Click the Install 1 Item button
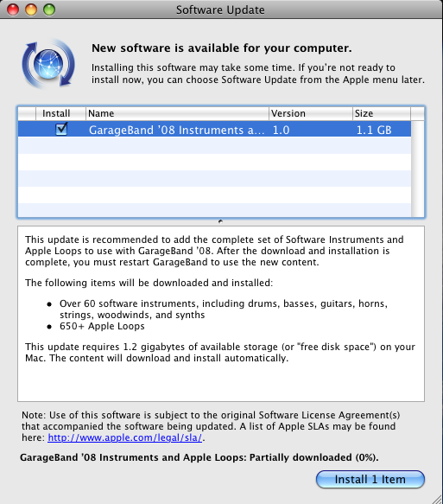This screenshot has height=504, width=443. click(370, 479)
